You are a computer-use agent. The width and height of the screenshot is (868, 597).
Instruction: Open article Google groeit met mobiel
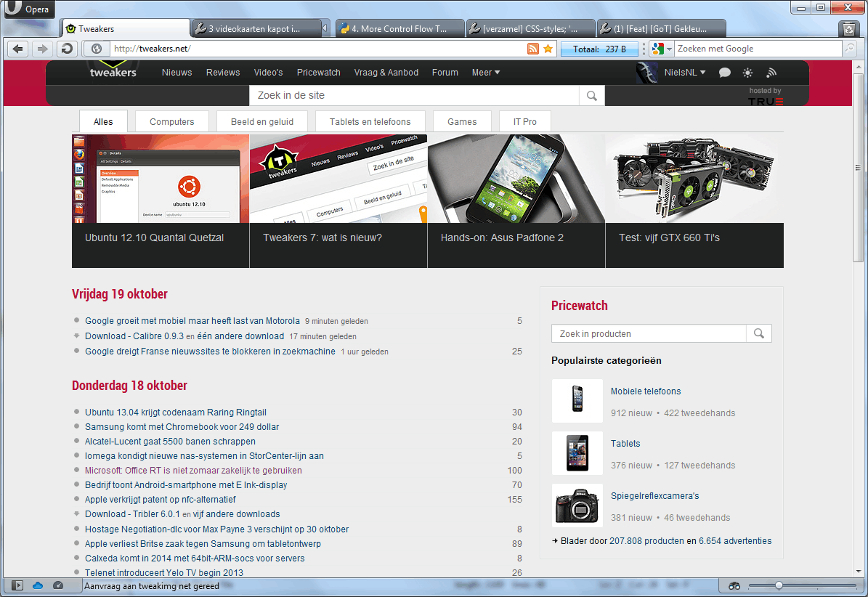192,321
